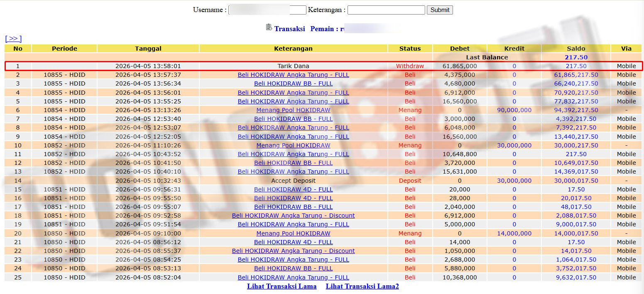Click the Username input field

click(x=267, y=10)
